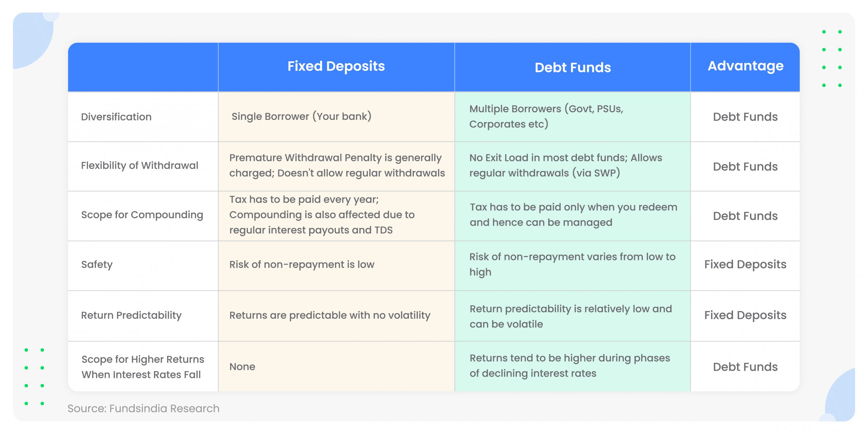Click the Multiple Borrowers (Govt, PSUs) cell

click(546, 116)
